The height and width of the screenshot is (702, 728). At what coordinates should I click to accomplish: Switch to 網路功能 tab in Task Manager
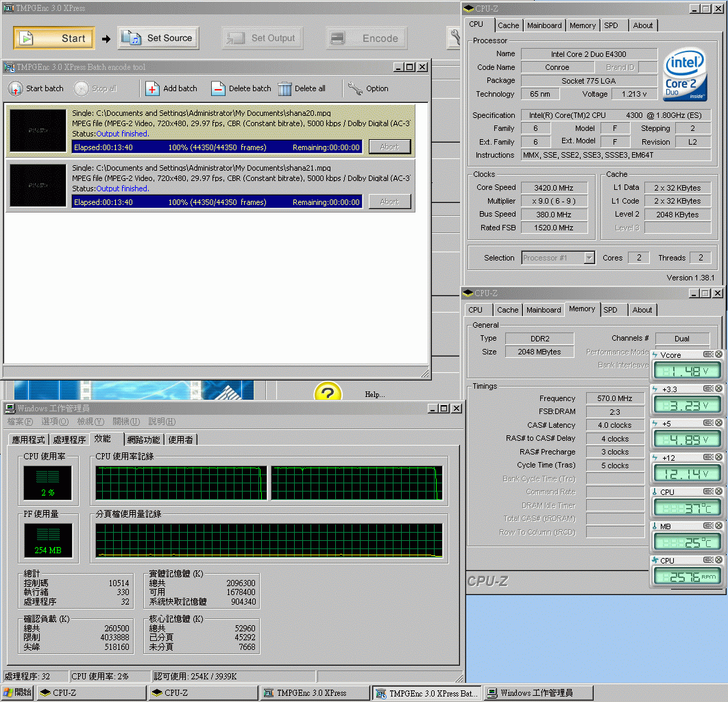(x=143, y=439)
